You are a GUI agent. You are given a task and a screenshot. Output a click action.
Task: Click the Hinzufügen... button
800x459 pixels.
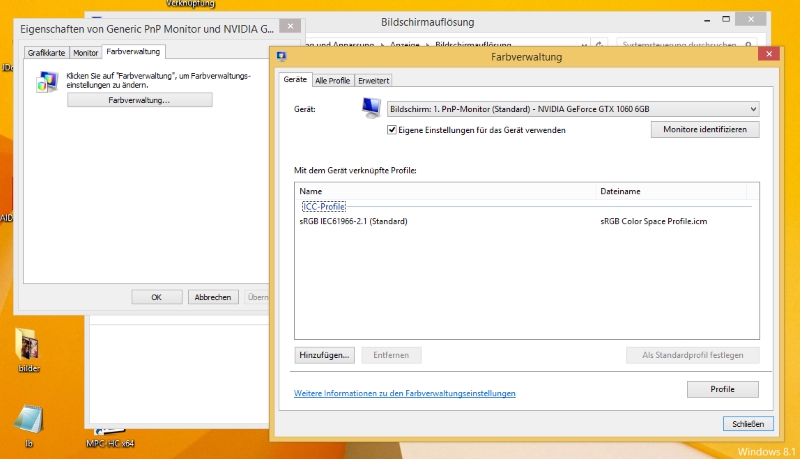(324, 355)
